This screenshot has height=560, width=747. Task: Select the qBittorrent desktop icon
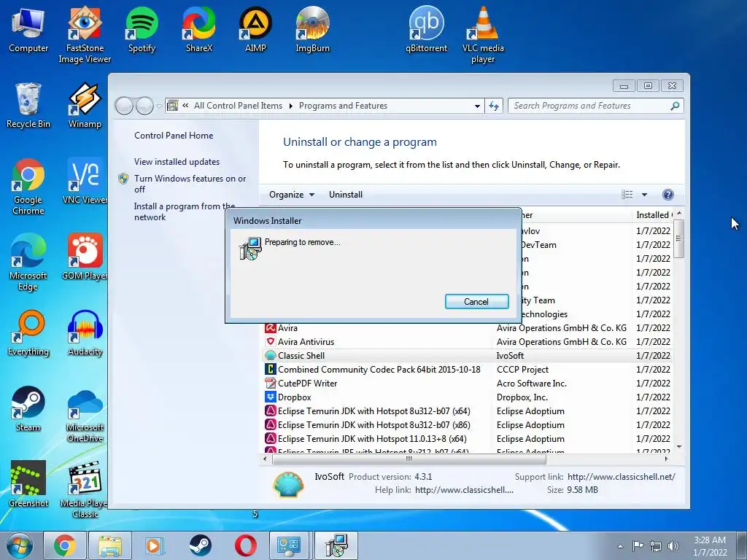(426, 29)
